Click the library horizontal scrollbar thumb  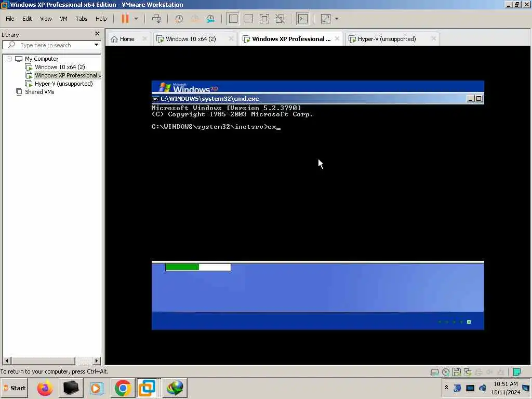tap(43, 361)
